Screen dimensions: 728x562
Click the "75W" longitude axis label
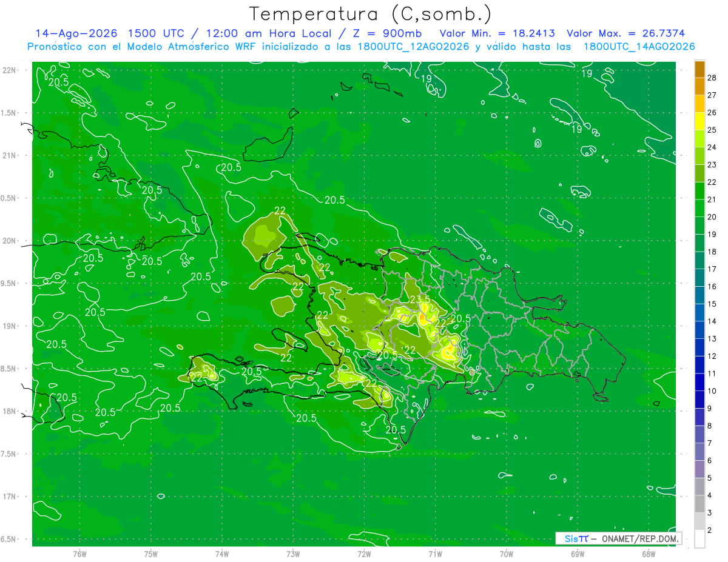point(151,554)
